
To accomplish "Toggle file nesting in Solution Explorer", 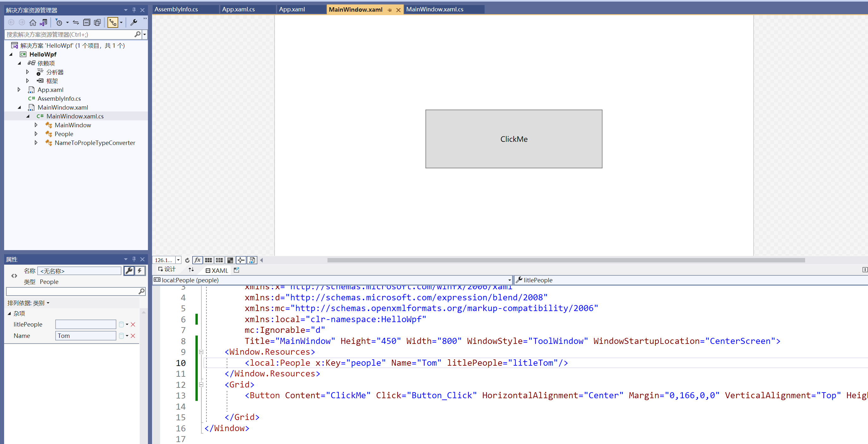I will point(113,22).
